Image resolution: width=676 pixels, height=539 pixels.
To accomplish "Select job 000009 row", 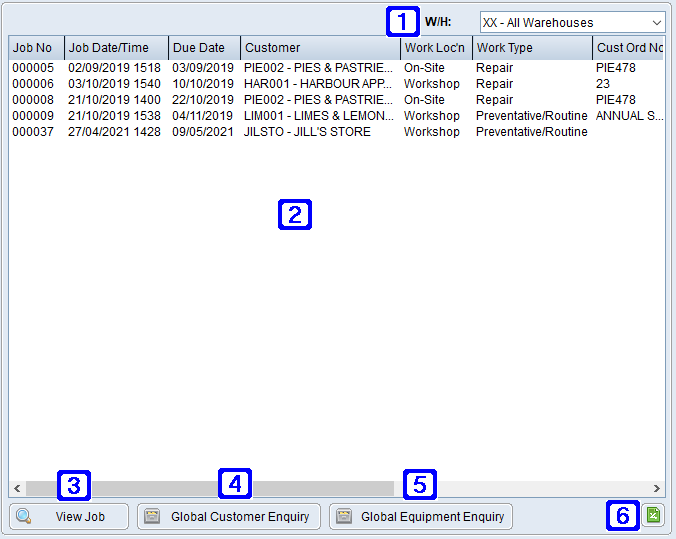I will pos(336,116).
